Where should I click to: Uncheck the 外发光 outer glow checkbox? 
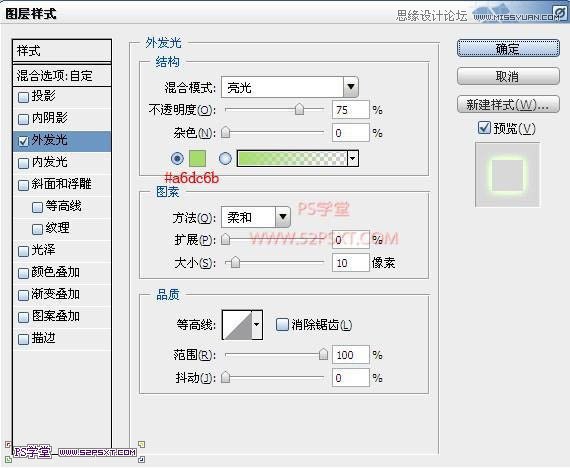tap(23, 141)
